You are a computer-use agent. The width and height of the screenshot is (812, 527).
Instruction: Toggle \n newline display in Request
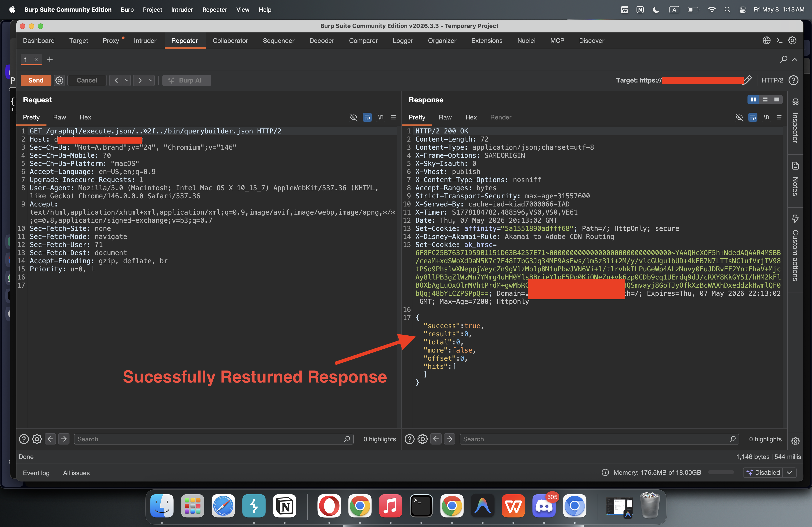click(381, 117)
